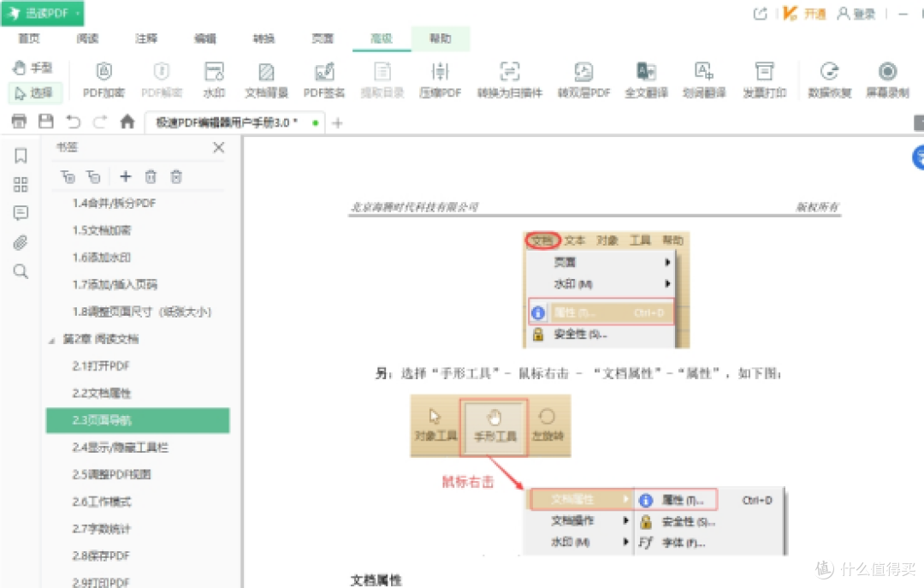
Task: Switch to the 首页 home tab
Action: tap(29, 39)
